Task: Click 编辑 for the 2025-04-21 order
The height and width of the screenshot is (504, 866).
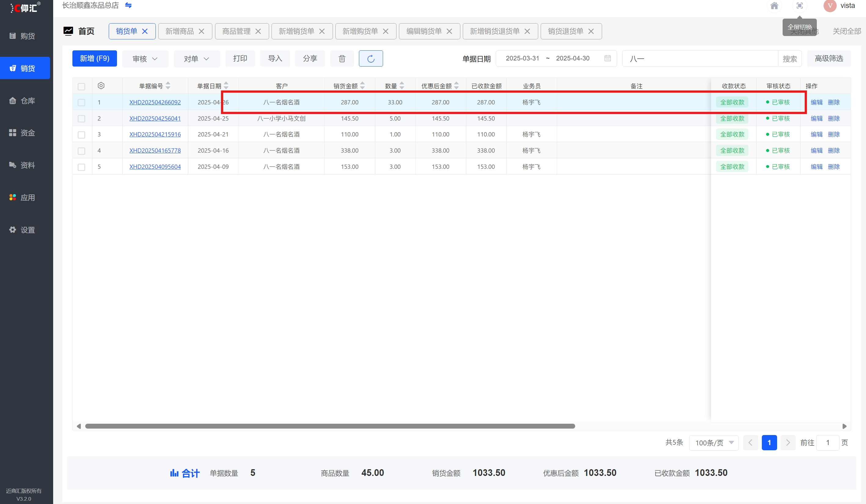Action: 816,134
